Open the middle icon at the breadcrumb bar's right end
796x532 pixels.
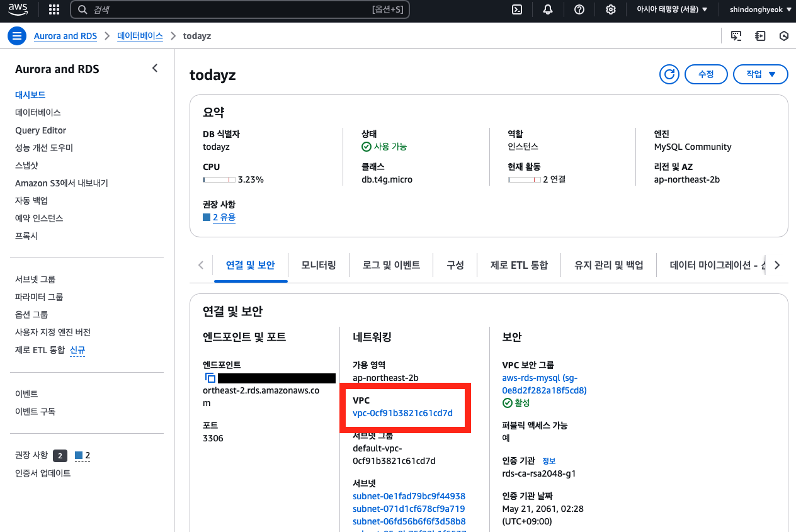pyautogui.click(x=760, y=36)
